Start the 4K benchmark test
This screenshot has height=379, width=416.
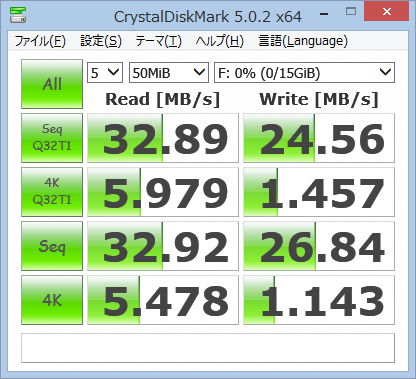[52, 300]
